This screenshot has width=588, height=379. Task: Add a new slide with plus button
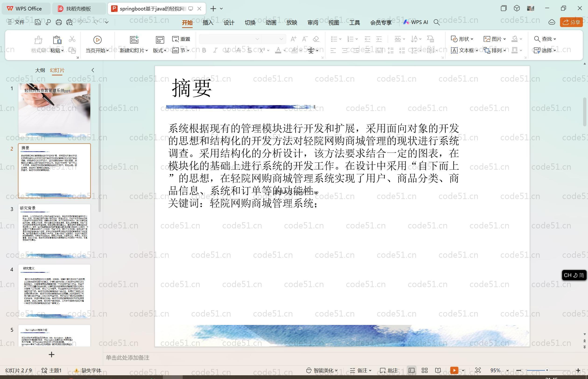(x=52, y=355)
